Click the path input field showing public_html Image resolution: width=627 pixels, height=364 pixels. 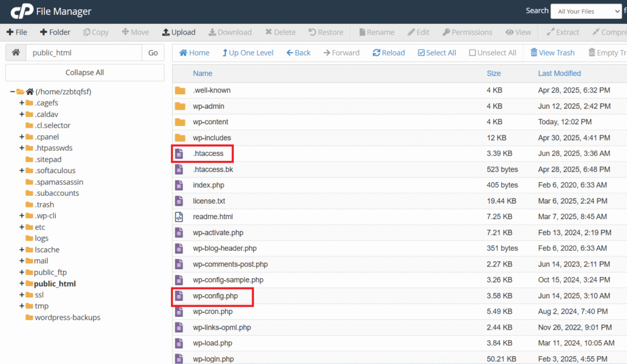tap(84, 53)
